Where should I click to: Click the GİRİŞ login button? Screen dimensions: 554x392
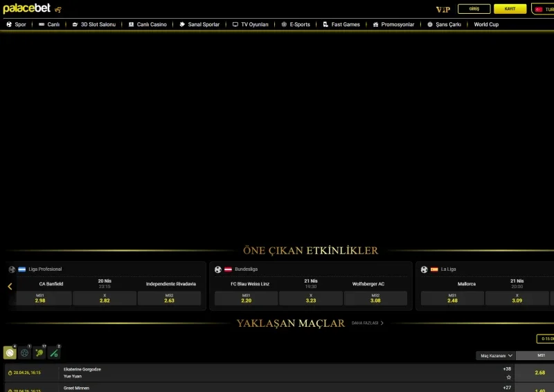[x=474, y=9]
